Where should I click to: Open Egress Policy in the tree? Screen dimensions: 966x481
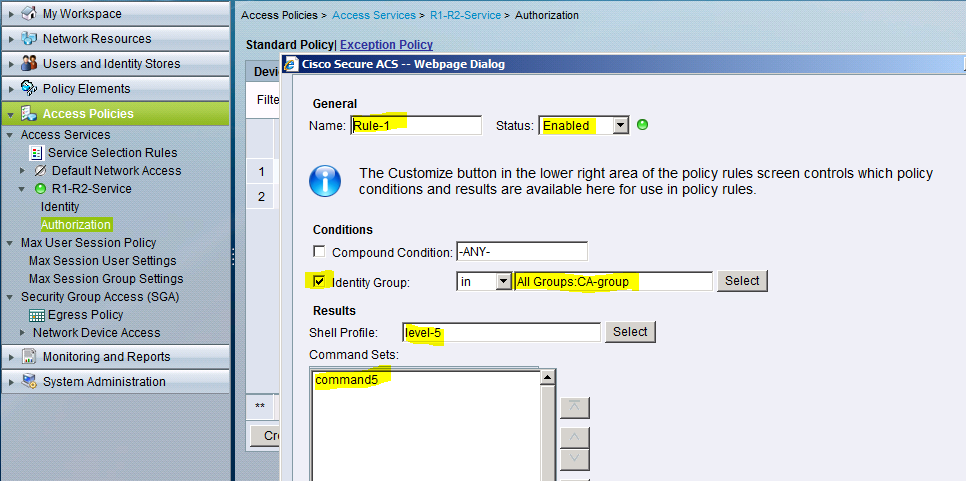(86, 315)
